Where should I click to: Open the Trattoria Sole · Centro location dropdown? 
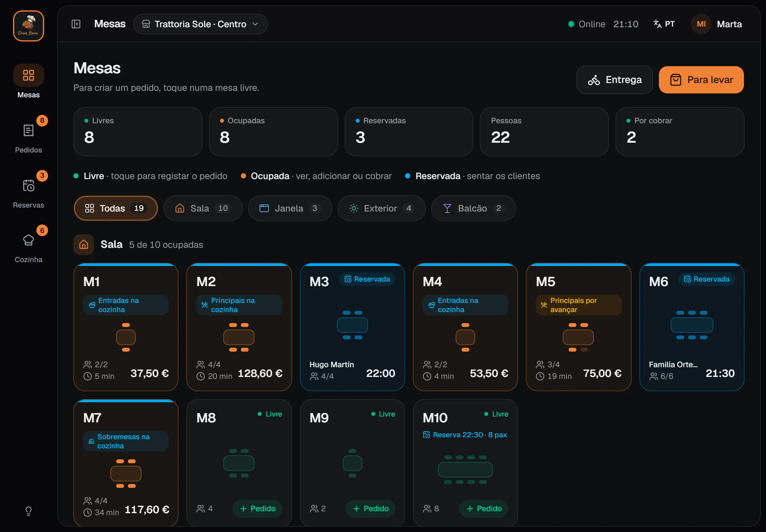click(200, 24)
